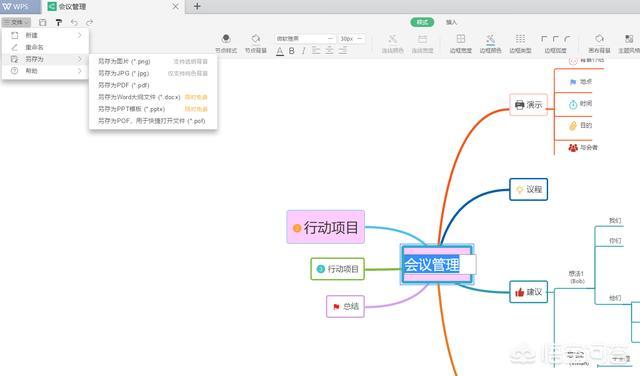Click the undo arrow icon
This screenshot has width=640, height=376.
[74, 22]
